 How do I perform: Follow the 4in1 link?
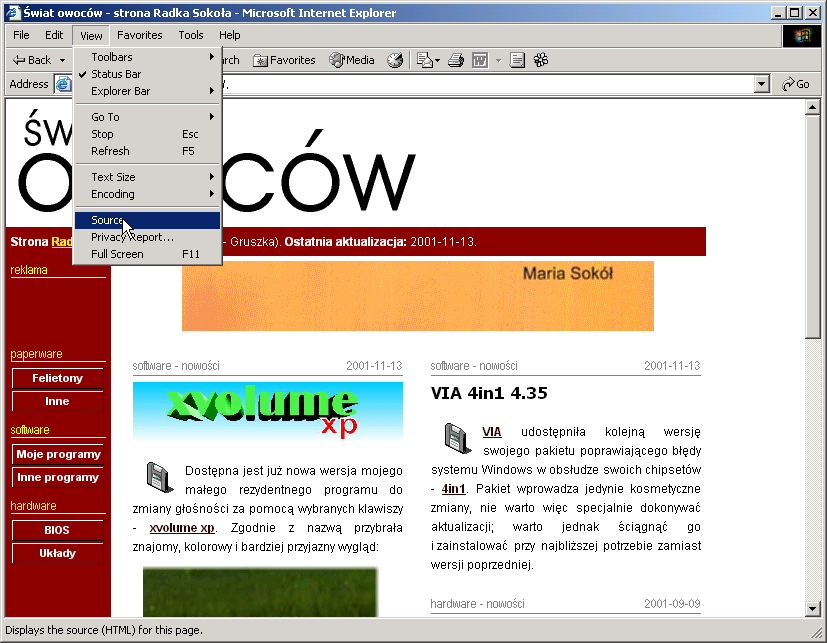(454, 489)
